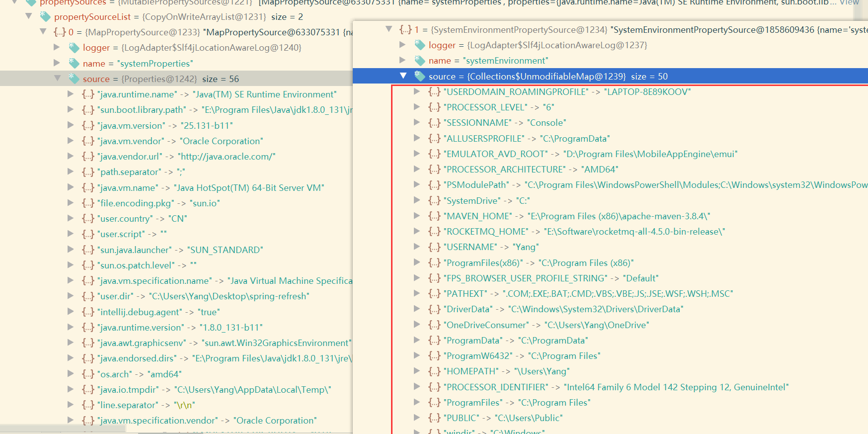Click braces icon beside "ROCKETMQ_HOME" entry
This screenshot has height=434, width=868.
pyautogui.click(x=434, y=232)
